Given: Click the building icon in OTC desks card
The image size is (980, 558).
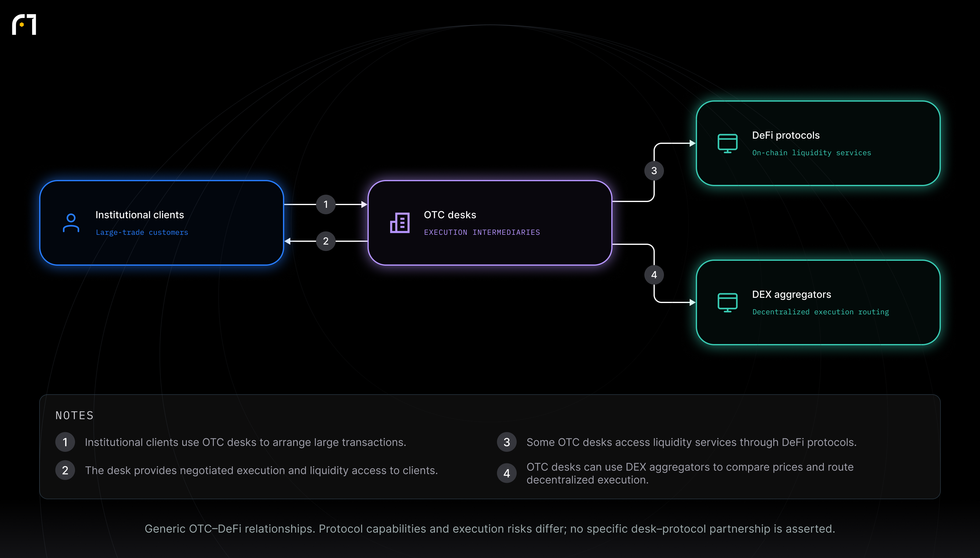Looking at the screenshot, I should point(400,223).
